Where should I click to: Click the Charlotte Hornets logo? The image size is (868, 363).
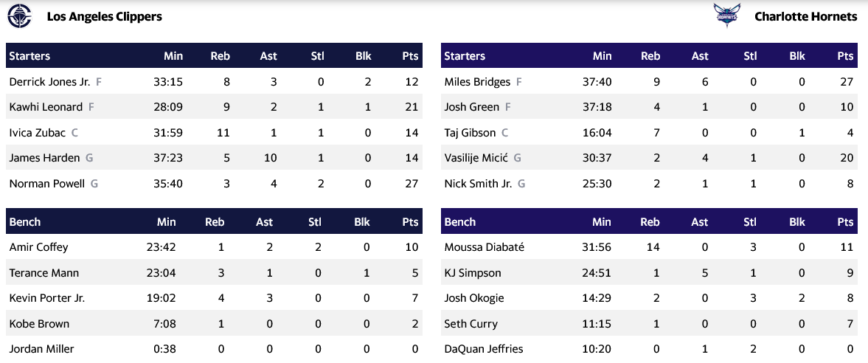pyautogui.click(x=725, y=16)
